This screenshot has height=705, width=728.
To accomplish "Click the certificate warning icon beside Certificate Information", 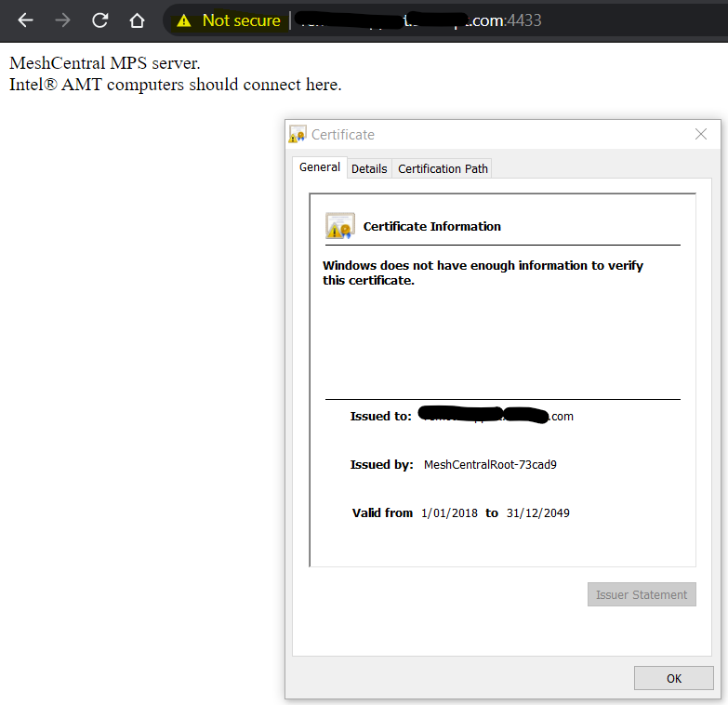I will tap(340, 226).
